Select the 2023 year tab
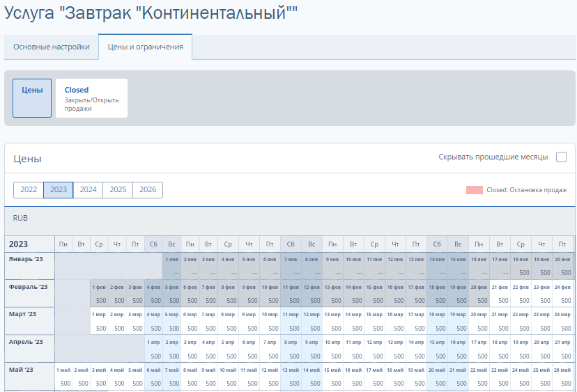This screenshot has height=392, width=577. coord(59,190)
